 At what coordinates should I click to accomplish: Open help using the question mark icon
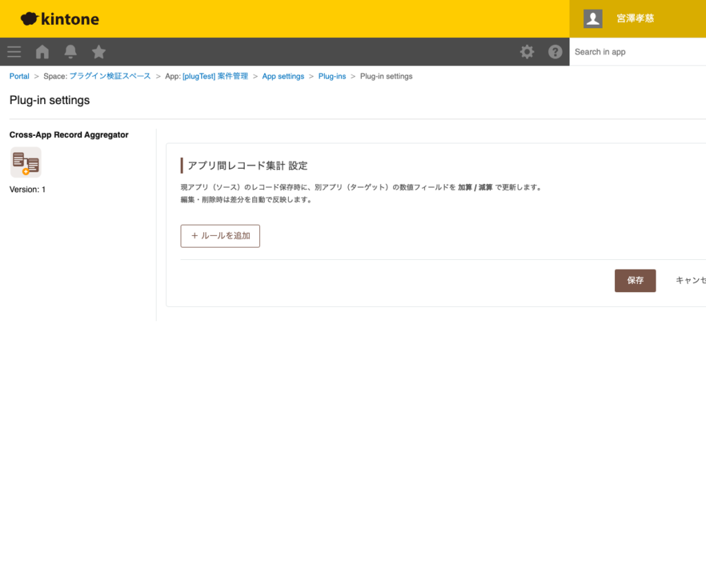555,51
